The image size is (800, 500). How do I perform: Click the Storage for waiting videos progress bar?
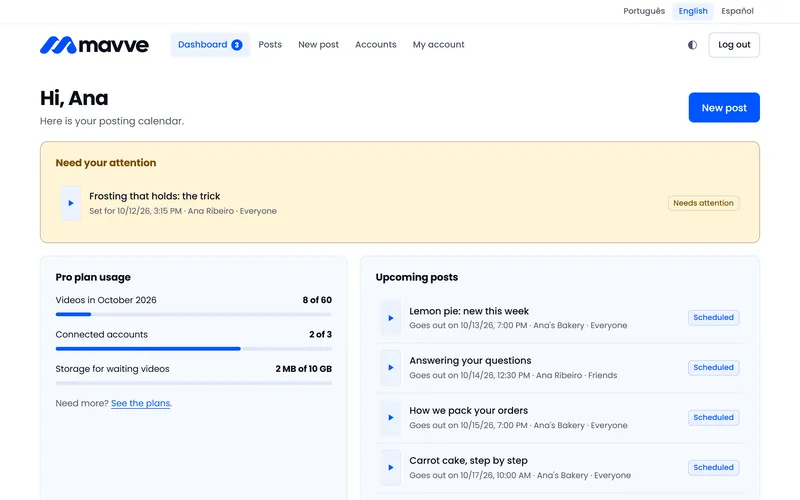click(193, 383)
